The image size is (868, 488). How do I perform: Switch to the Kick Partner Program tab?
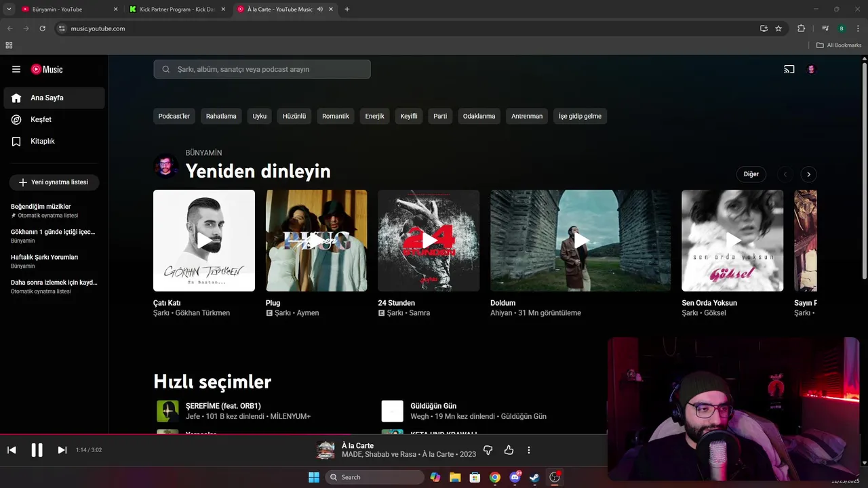178,9
